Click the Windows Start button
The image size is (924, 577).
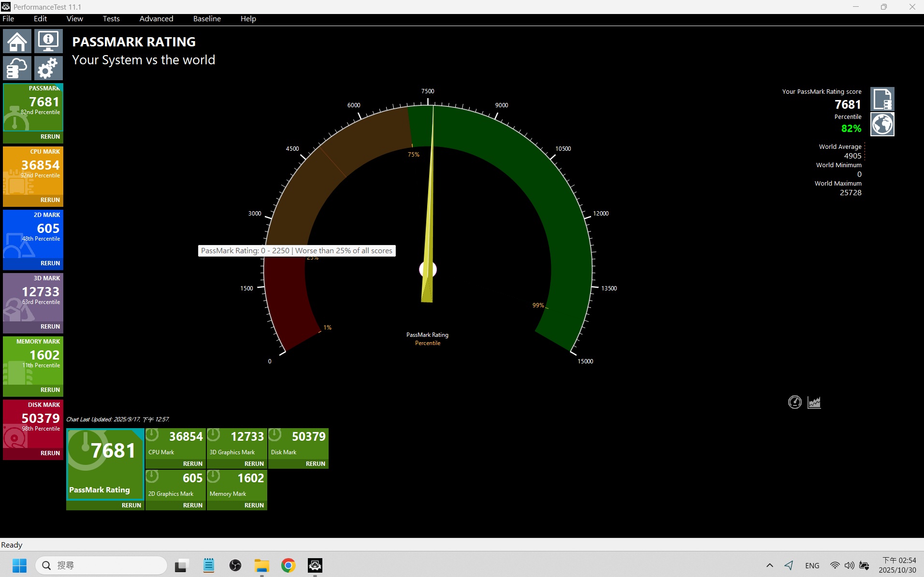pos(19,565)
